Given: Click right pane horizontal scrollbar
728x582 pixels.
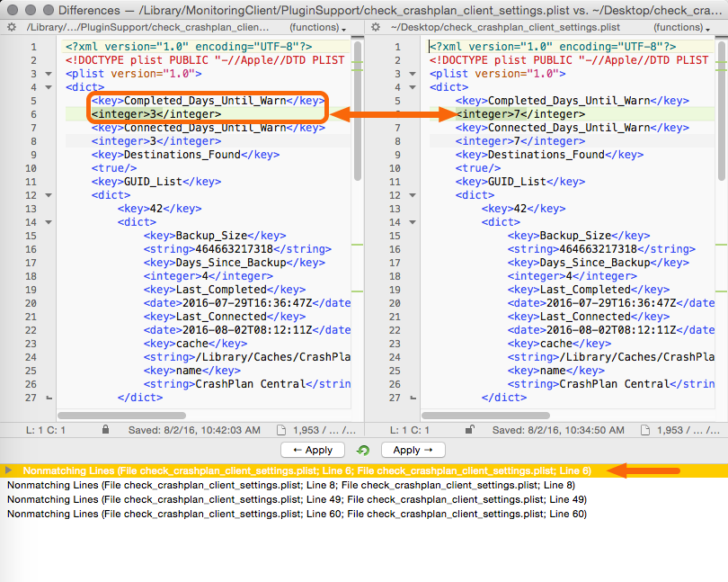Looking at the screenshot, I should [485, 415].
